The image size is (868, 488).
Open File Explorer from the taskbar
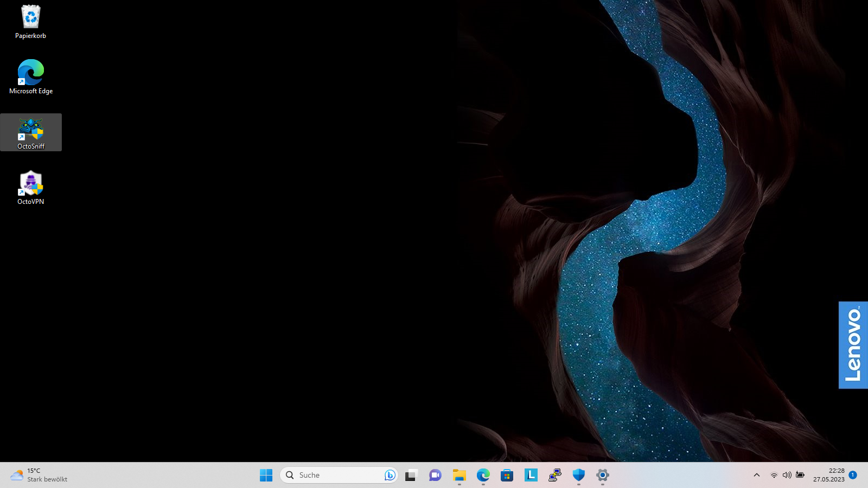point(459,476)
